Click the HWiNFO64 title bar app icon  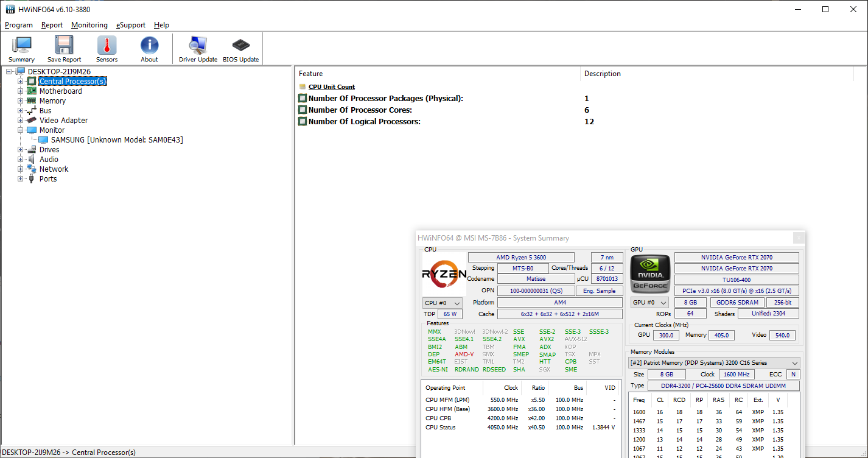pos(10,9)
